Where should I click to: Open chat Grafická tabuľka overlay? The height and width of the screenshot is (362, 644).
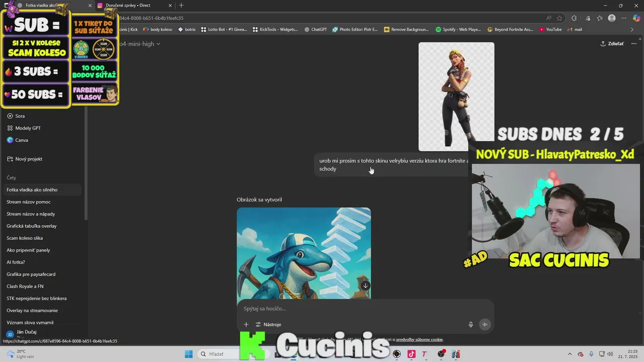42,226
